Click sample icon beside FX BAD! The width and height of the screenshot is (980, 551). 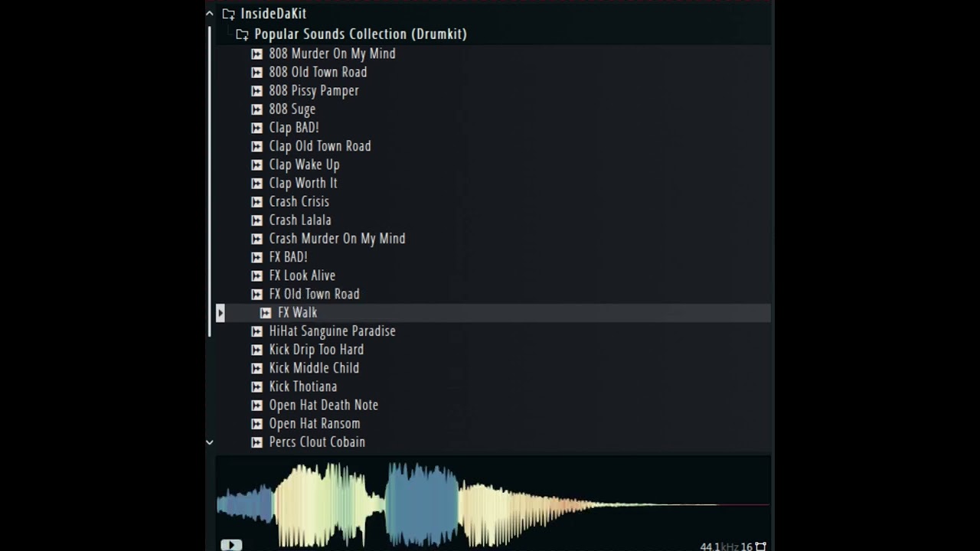(x=257, y=257)
